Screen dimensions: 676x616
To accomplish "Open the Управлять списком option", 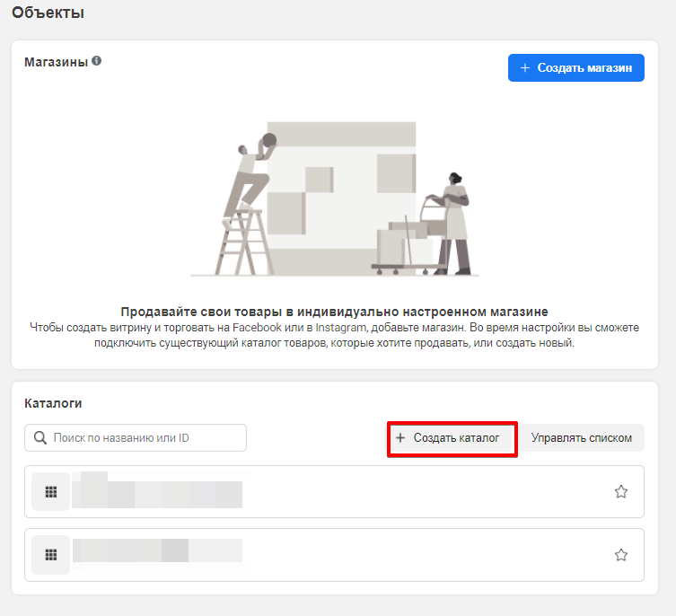I will (581, 438).
